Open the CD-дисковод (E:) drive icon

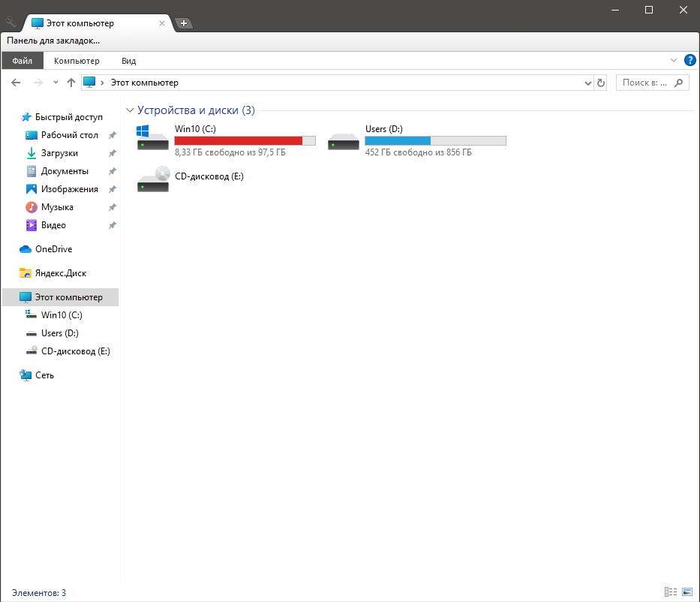click(152, 179)
